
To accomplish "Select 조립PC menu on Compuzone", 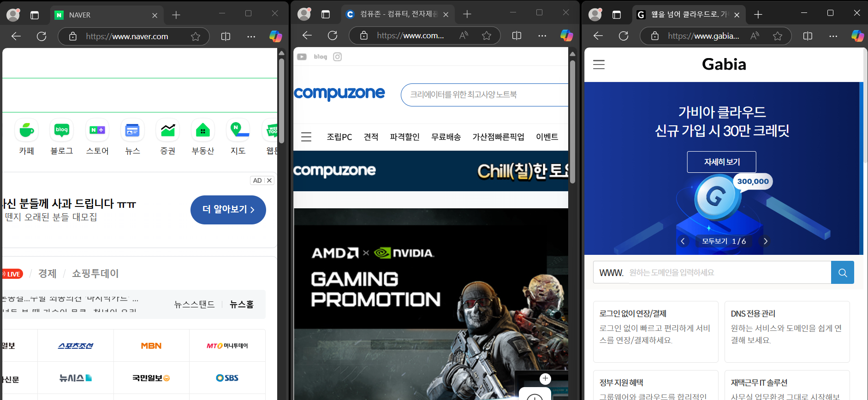I will pyautogui.click(x=339, y=137).
